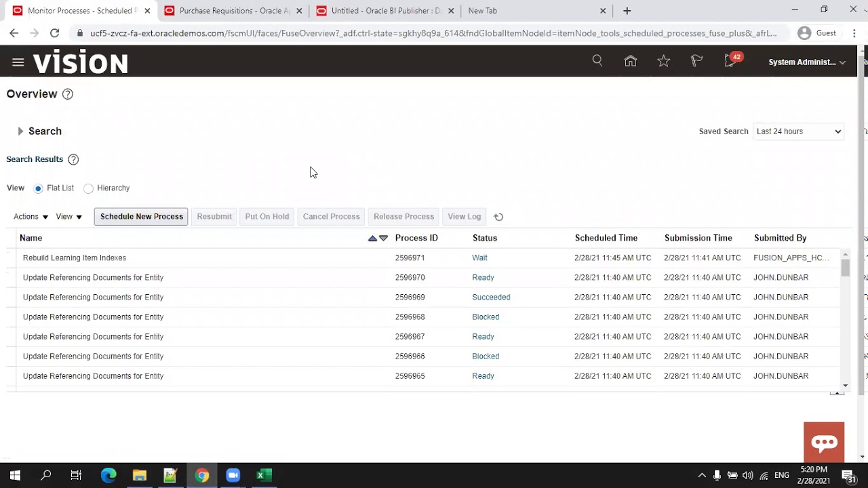This screenshot has width=868, height=488.
Task: Open the Saved Search dropdown
Action: 798,131
